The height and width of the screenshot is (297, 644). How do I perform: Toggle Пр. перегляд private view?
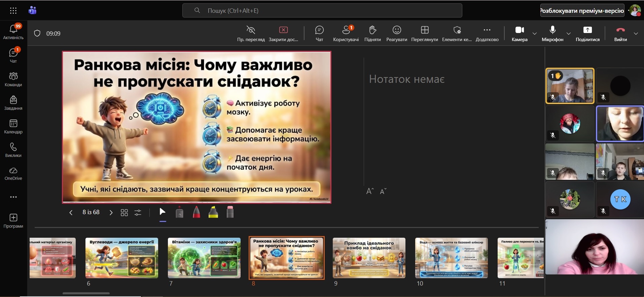coord(251,33)
